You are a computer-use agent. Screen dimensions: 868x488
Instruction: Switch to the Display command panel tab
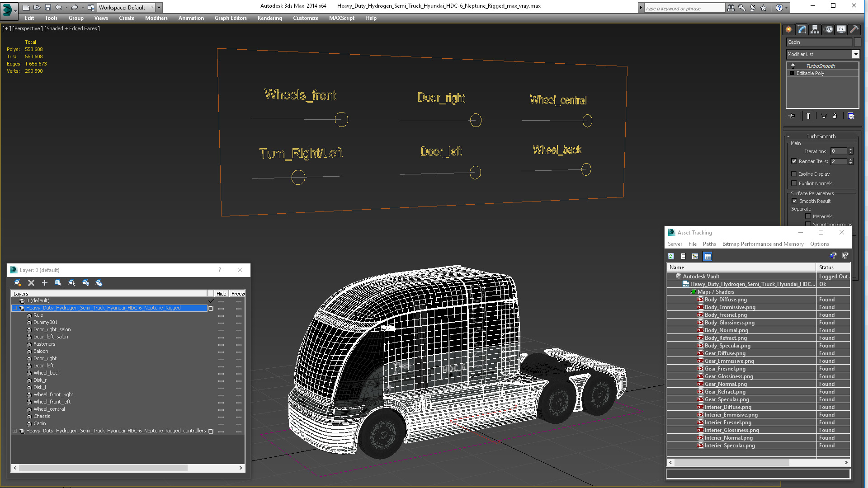pyautogui.click(x=841, y=29)
